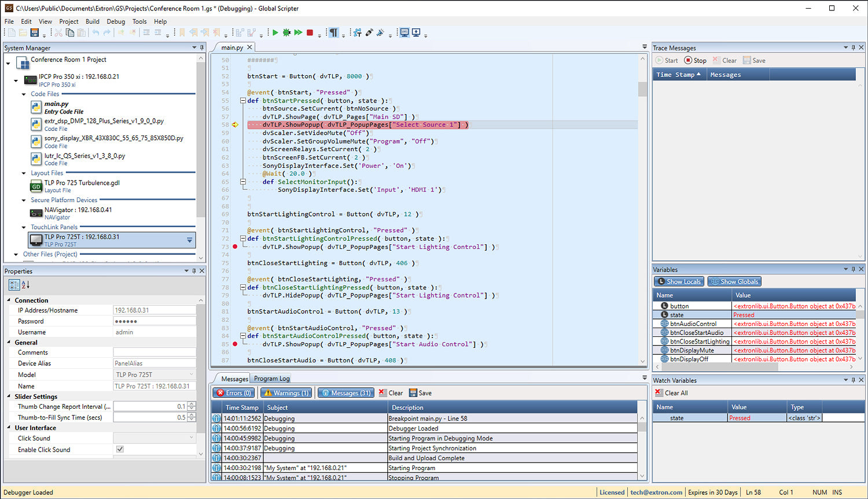Close the main.py tab
868x499 pixels.
250,47
